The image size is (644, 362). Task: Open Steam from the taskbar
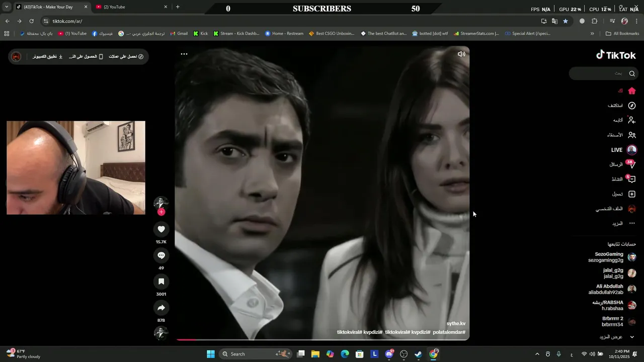tap(419, 354)
